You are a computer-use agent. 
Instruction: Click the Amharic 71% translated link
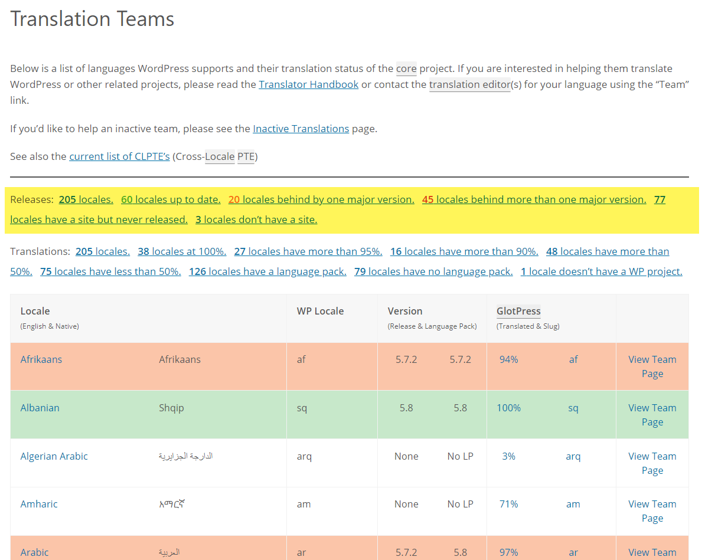508,504
